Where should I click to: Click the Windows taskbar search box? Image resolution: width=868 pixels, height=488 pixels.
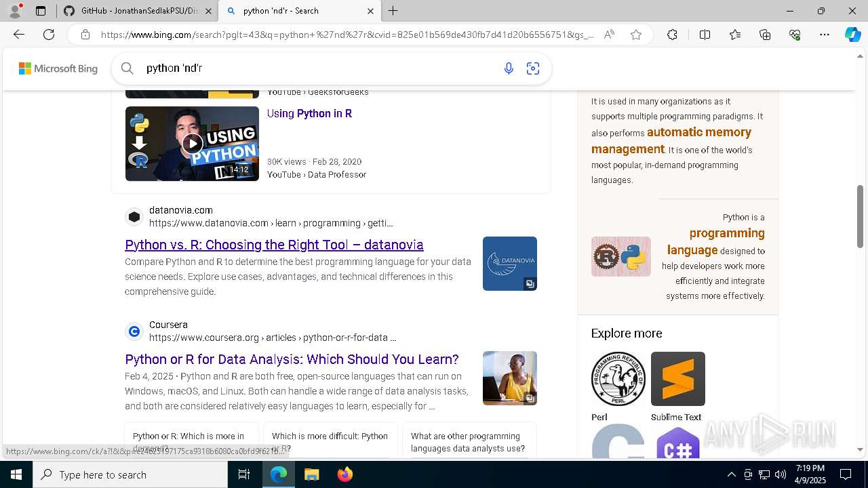click(x=130, y=474)
